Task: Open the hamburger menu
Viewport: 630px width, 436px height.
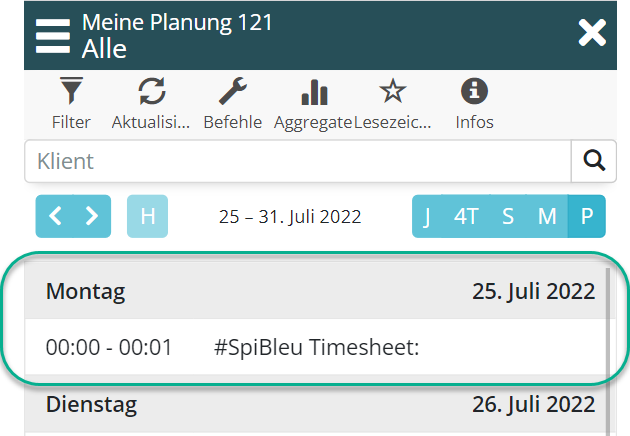Action: [x=52, y=35]
